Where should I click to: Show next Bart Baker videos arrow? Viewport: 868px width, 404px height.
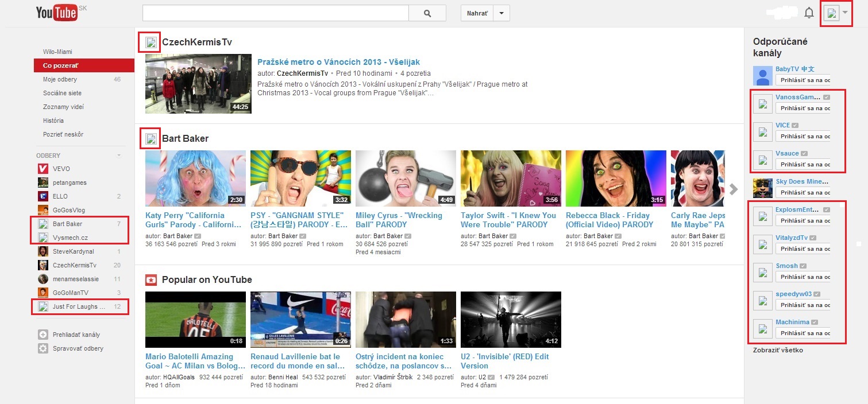(x=733, y=189)
